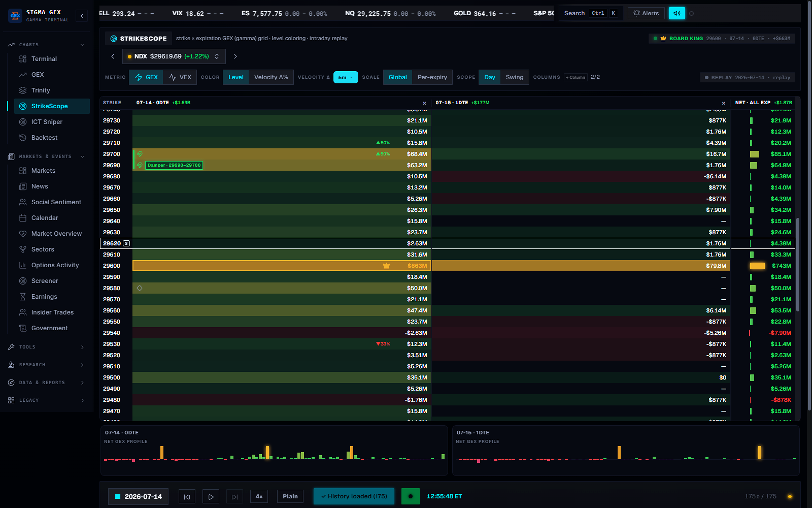Viewport: 812px width, 508px height.
Task: Skip replay to the start
Action: [187, 497]
